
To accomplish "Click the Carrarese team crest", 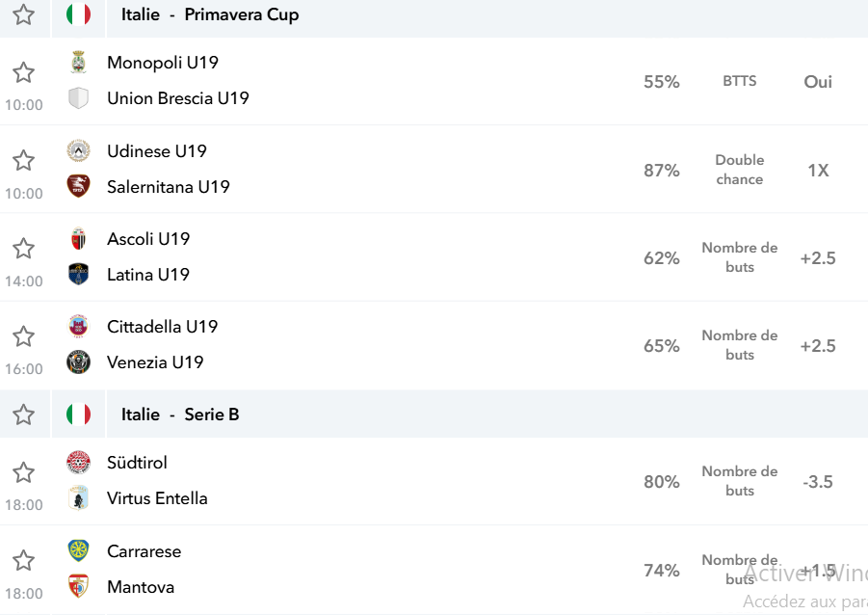I will tap(78, 550).
